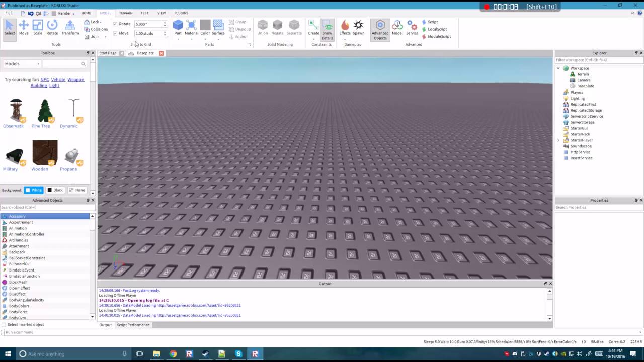Toggle the Collisions option
The height and width of the screenshot is (362, 644).
96,29
